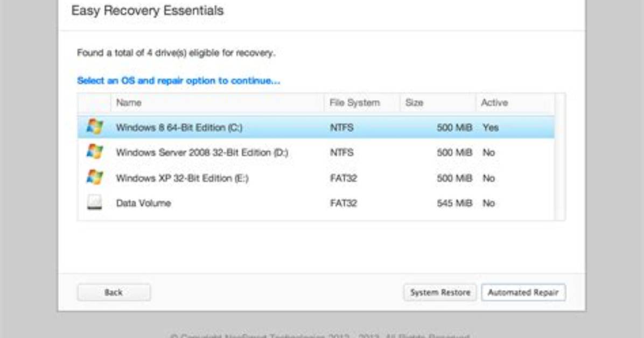
Task: Click "No" active value in Data Volume row
Action: tap(488, 203)
